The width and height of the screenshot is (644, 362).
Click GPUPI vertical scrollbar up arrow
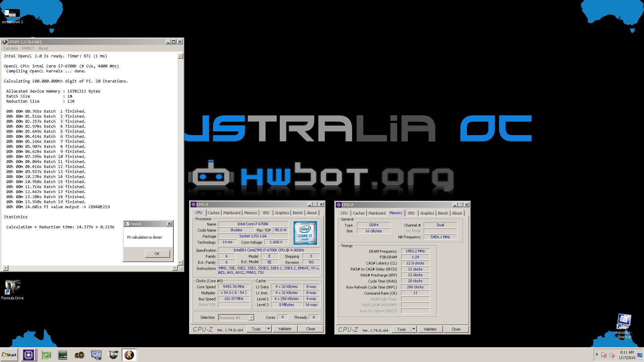[180, 56]
